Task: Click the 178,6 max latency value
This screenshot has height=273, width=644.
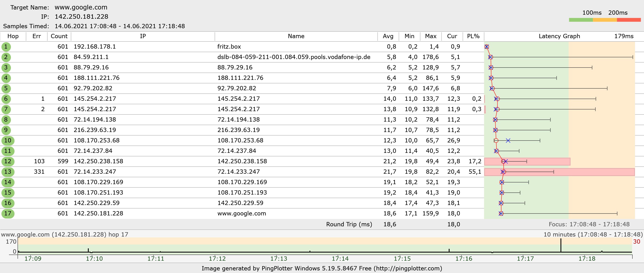Action: (430, 57)
